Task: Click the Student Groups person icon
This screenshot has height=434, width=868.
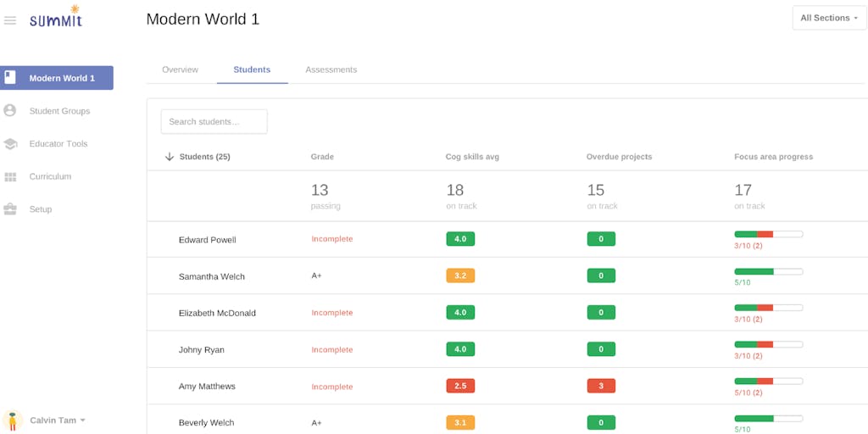Action: pos(10,110)
